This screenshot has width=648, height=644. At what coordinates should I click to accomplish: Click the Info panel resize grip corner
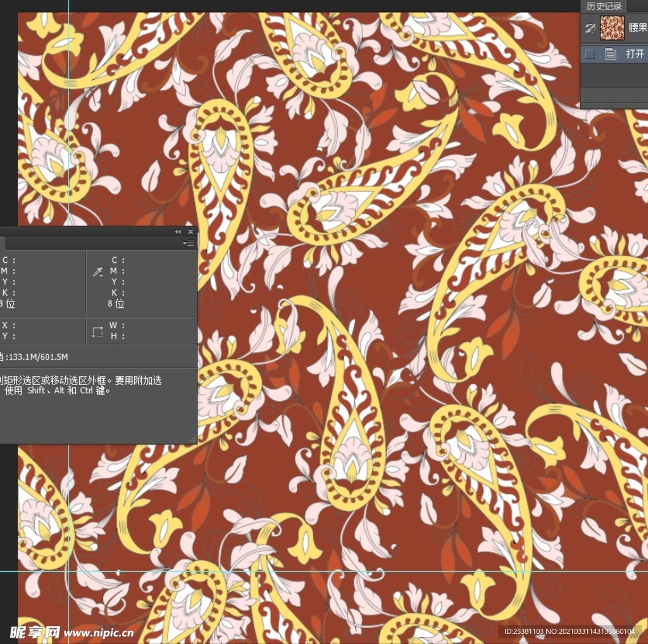(193, 439)
